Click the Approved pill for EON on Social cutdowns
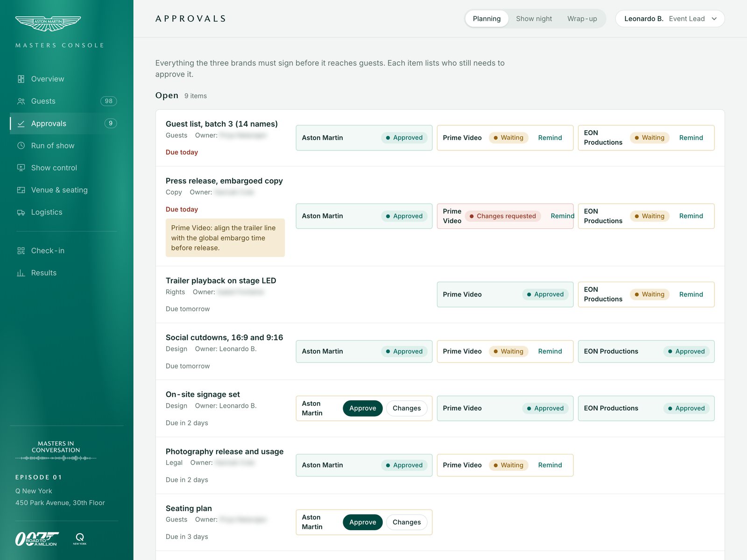Image resolution: width=747 pixels, height=560 pixels. [686, 351]
